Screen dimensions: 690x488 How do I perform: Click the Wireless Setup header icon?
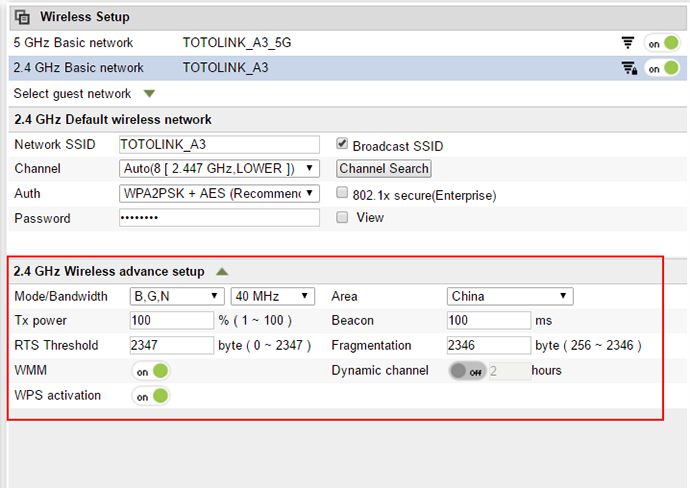(x=22, y=17)
